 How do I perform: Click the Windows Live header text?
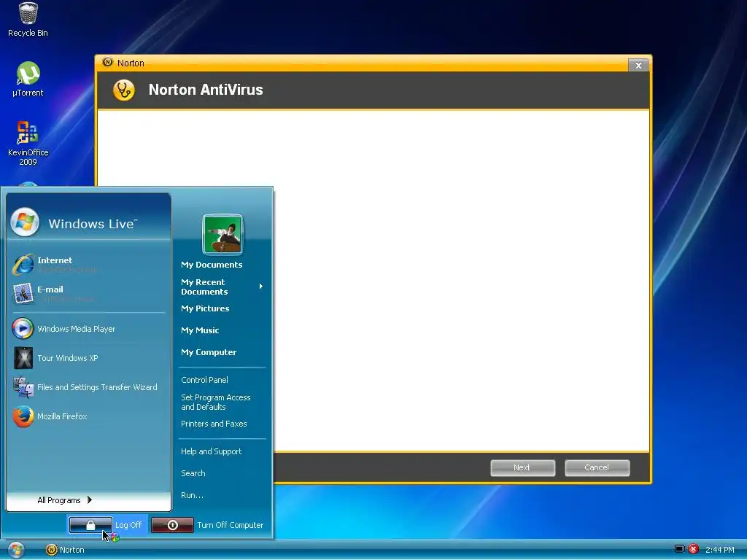point(93,224)
